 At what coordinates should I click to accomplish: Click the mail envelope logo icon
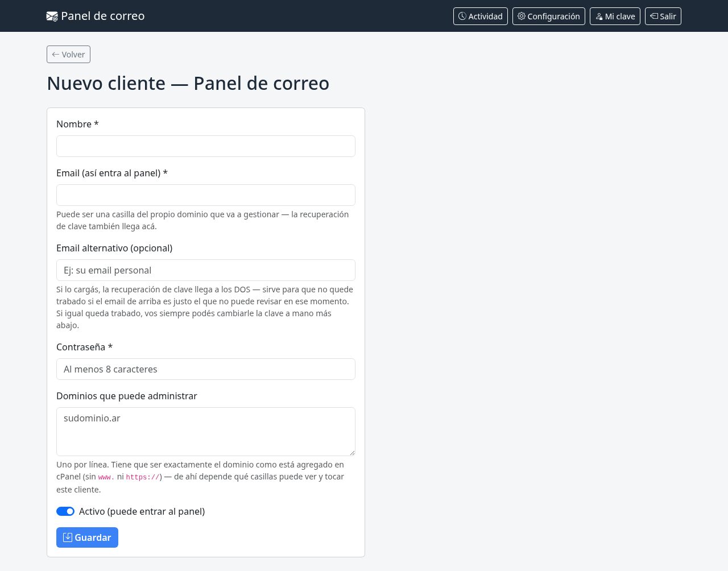[52, 16]
